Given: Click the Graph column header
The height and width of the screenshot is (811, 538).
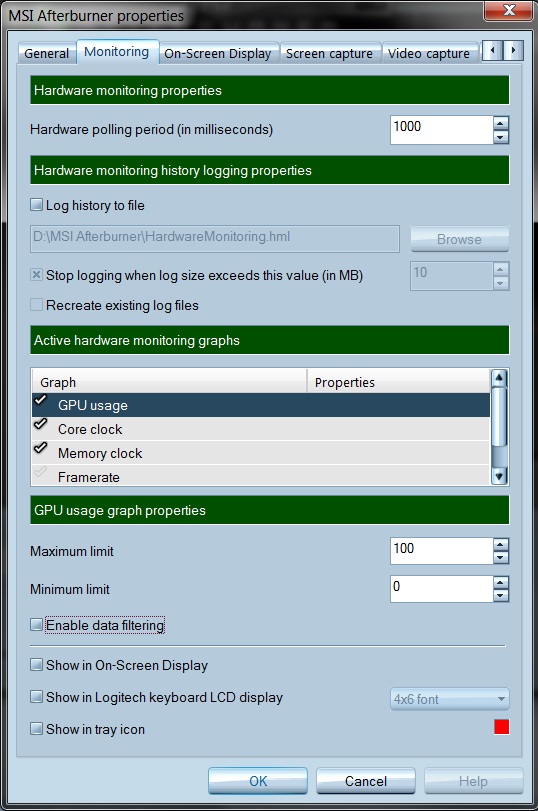Looking at the screenshot, I should (169, 382).
